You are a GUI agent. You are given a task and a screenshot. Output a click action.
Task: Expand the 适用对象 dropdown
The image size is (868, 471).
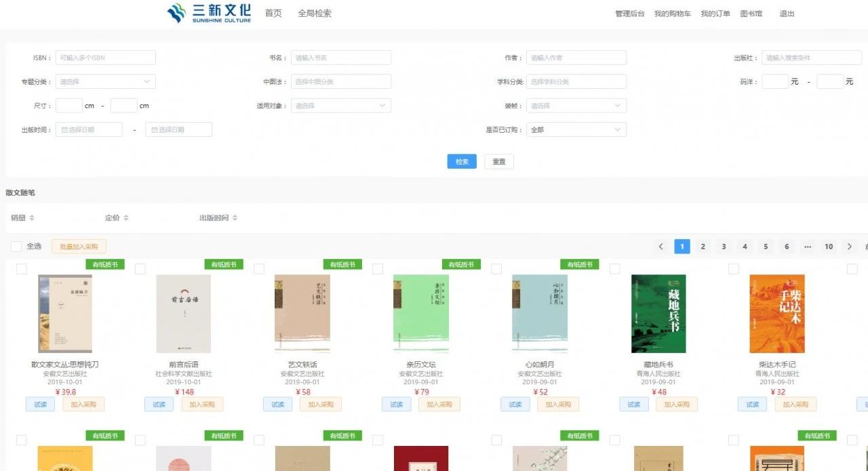(341, 106)
